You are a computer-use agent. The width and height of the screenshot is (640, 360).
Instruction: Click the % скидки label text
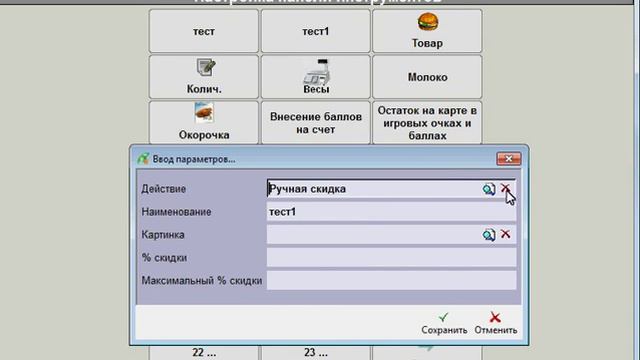coord(164,258)
